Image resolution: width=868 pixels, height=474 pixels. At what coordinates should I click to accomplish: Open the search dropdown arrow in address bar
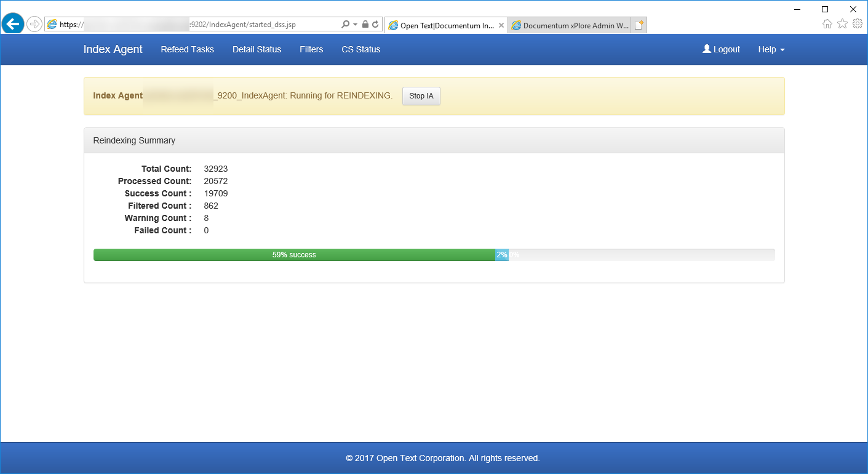coord(355,25)
